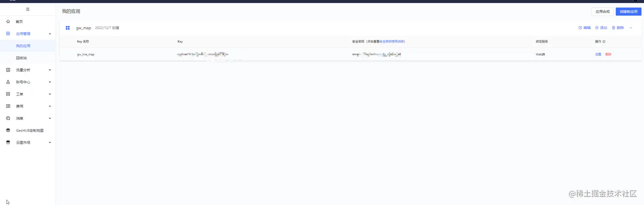
Task: Click 编辑 for gw_map application
Action: pos(587,28)
